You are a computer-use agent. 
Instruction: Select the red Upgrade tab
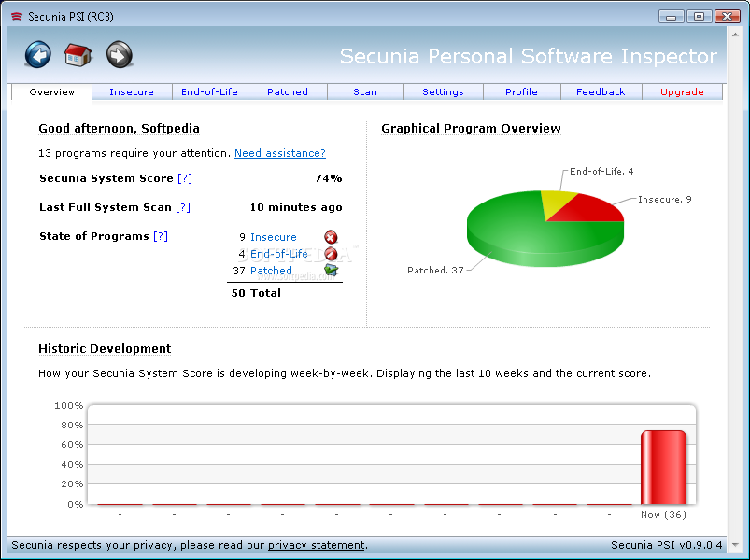682,91
